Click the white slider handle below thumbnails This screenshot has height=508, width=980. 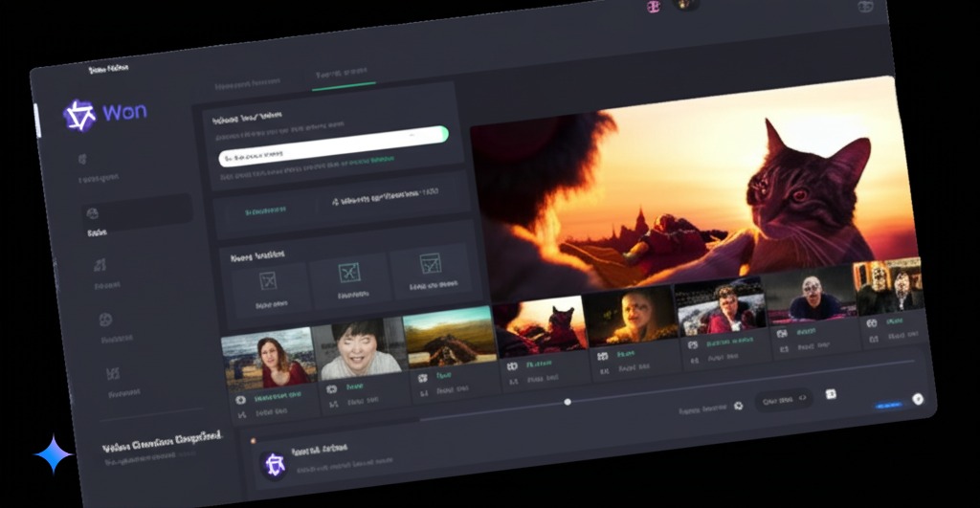coord(568,402)
